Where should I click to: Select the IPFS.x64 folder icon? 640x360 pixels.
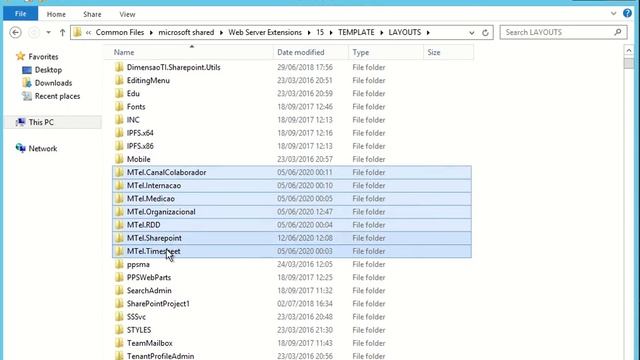pyautogui.click(x=119, y=133)
